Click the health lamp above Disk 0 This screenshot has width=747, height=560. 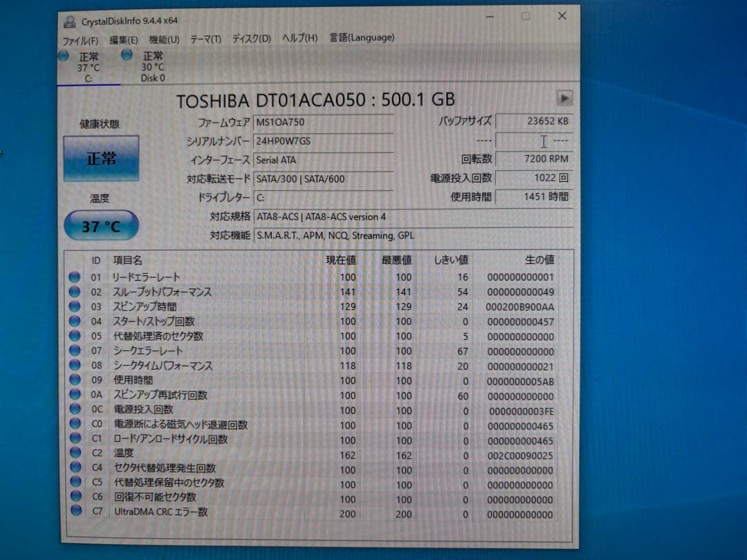(x=127, y=56)
